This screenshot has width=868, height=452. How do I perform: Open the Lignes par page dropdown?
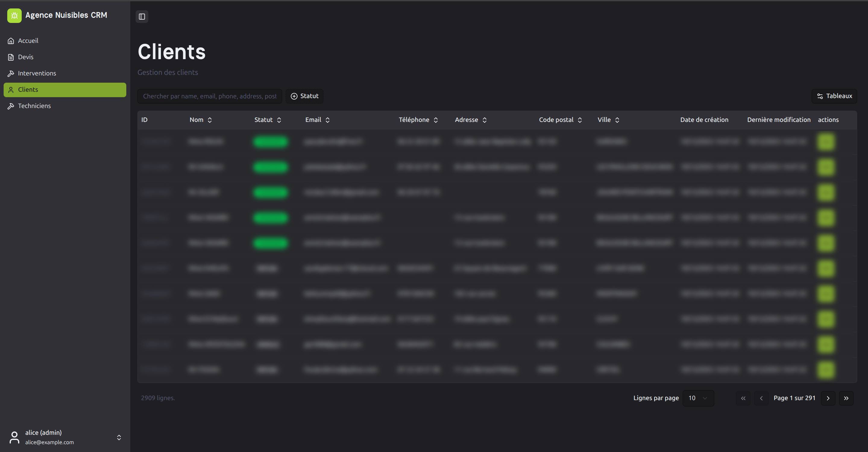point(698,398)
